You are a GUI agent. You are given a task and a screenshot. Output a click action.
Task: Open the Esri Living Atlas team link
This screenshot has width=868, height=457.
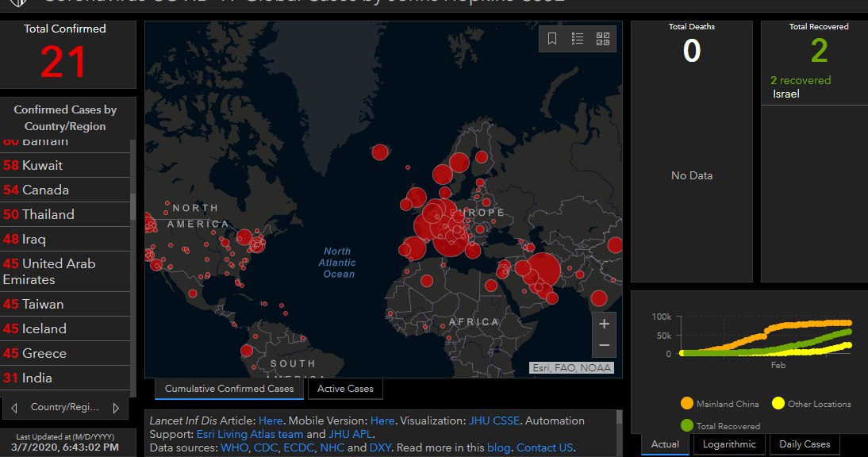pos(250,434)
